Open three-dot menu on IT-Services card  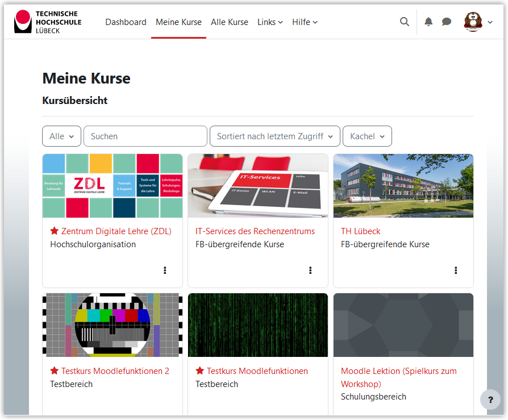coord(310,271)
